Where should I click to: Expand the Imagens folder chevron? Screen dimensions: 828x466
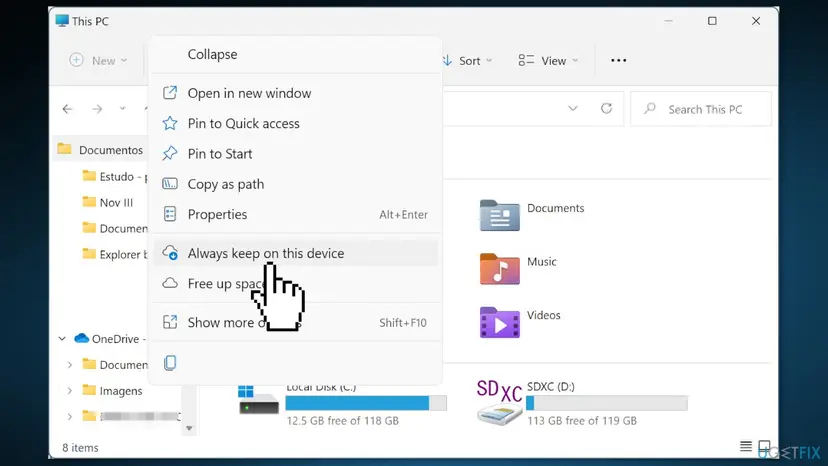point(70,390)
